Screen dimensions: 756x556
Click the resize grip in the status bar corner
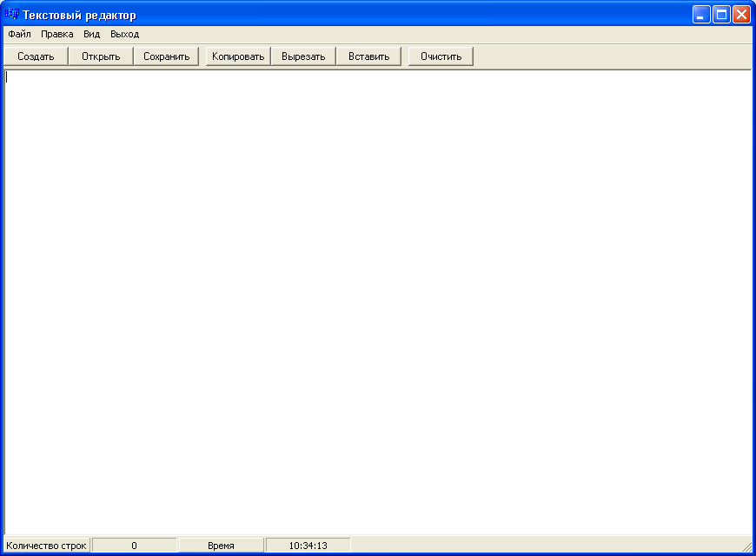(x=746, y=546)
